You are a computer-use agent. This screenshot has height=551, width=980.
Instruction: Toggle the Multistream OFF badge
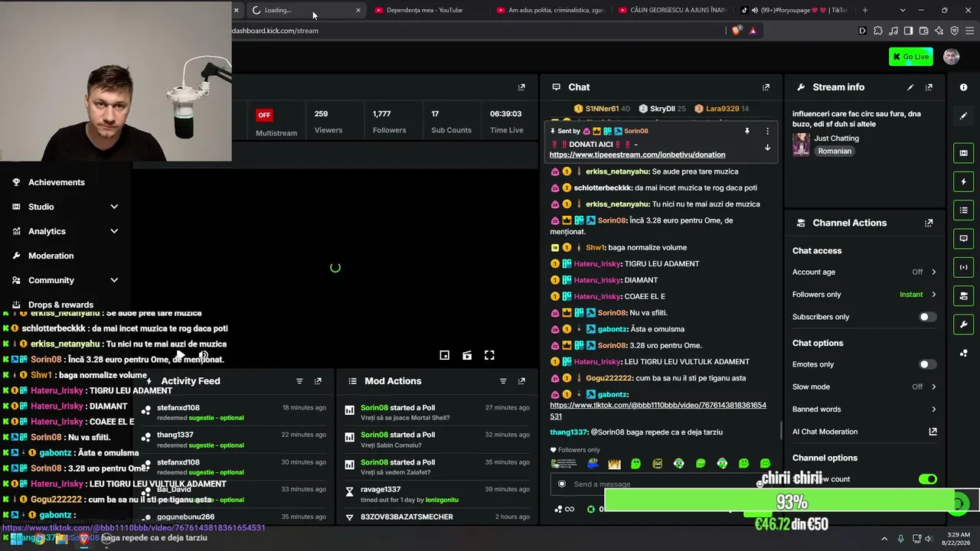pos(264,115)
